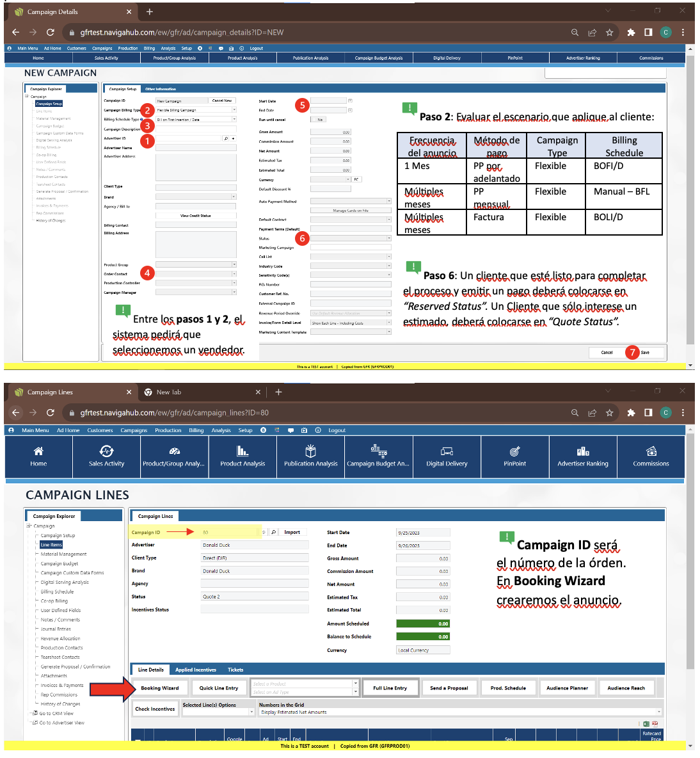Screen dimensions: 700x758
Task: Click the Publication Analysis icon in lower window
Action: coord(310,451)
